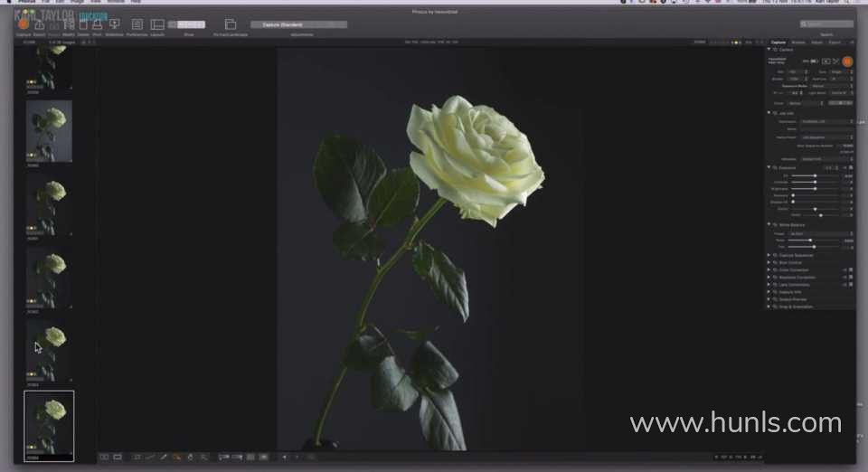
Task: Click the orange tool icon in bottom toolbar
Action: (176, 457)
